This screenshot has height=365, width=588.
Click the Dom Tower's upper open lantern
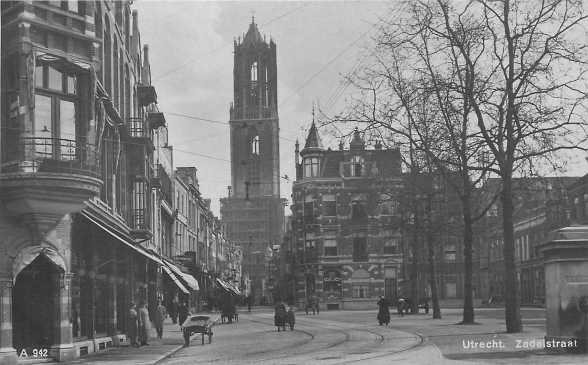coord(254,79)
